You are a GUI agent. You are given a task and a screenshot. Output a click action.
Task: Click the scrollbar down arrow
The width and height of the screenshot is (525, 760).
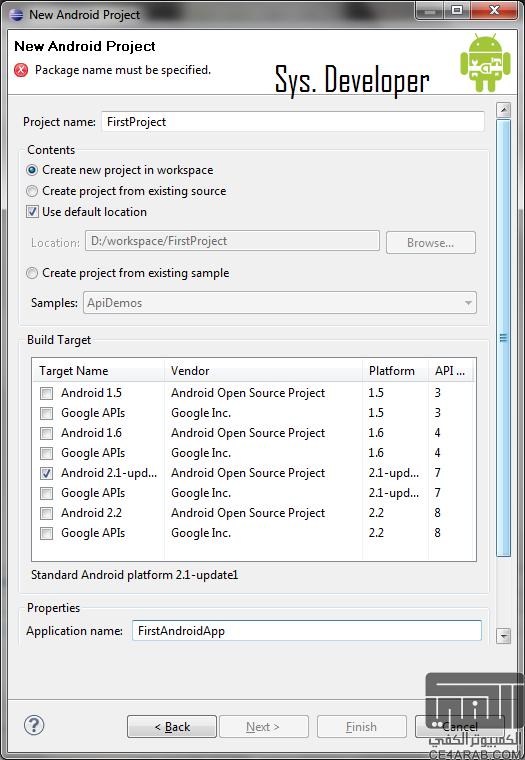504,635
